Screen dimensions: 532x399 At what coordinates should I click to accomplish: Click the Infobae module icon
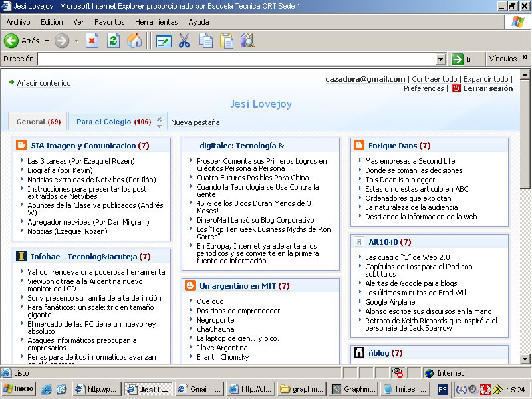[21, 256]
